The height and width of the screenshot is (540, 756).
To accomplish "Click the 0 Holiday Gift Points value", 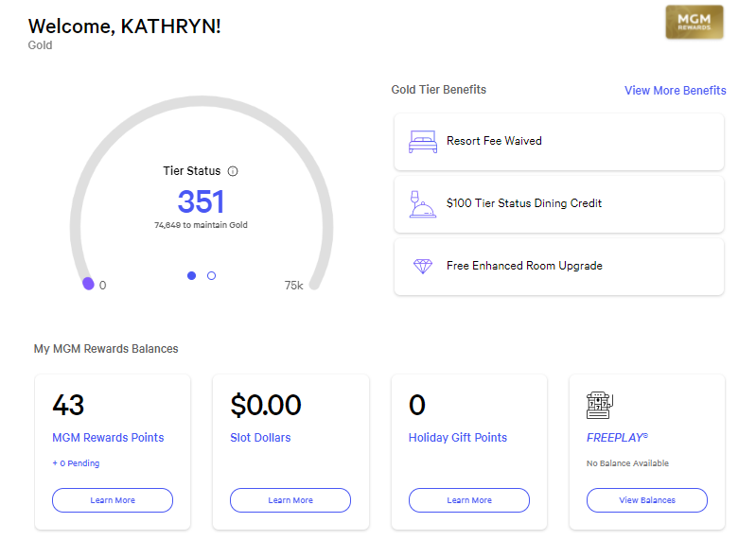I will coord(417,405).
